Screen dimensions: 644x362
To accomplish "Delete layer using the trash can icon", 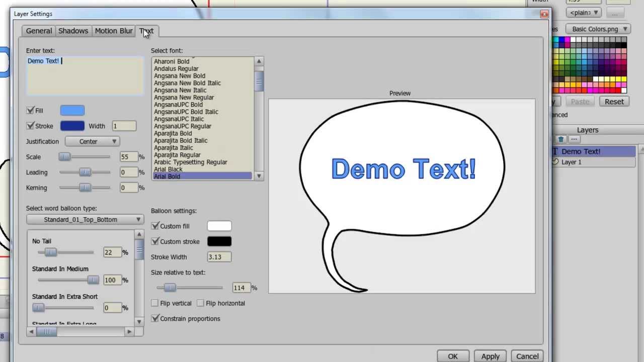I will click(x=560, y=139).
